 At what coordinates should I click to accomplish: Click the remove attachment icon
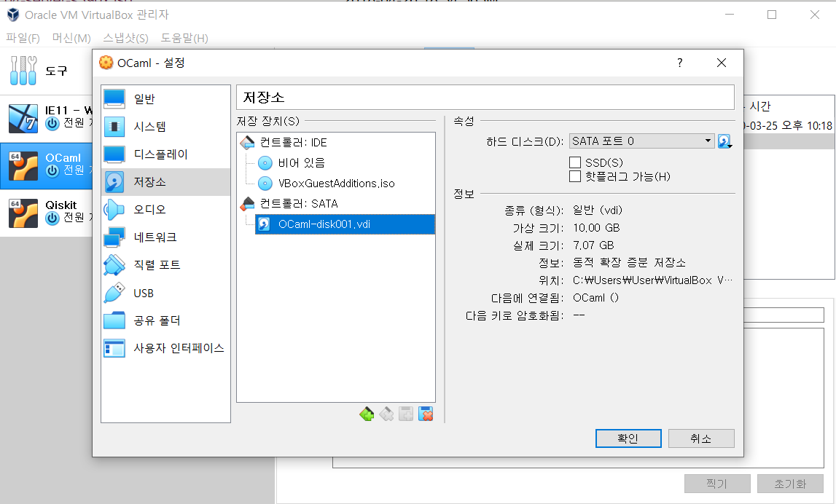point(426,414)
